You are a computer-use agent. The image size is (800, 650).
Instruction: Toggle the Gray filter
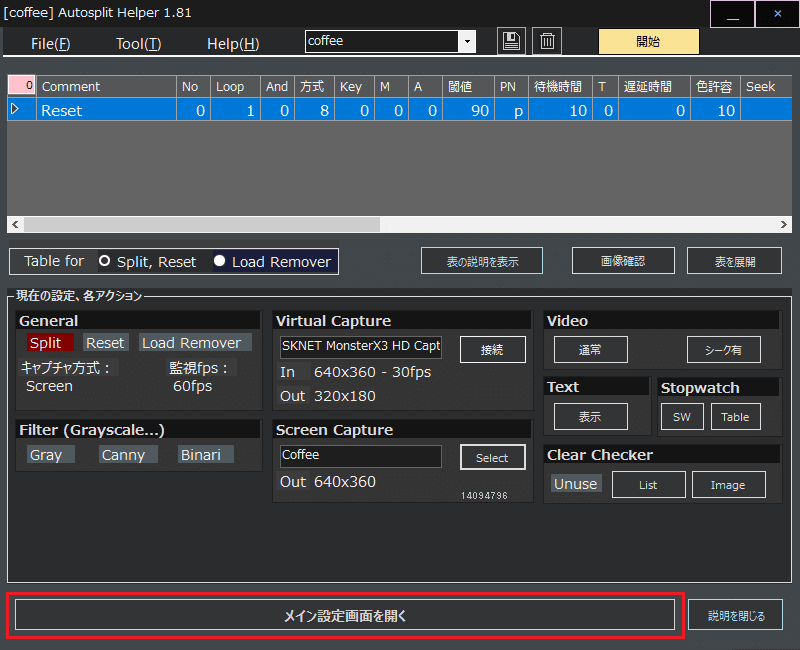[50, 454]
